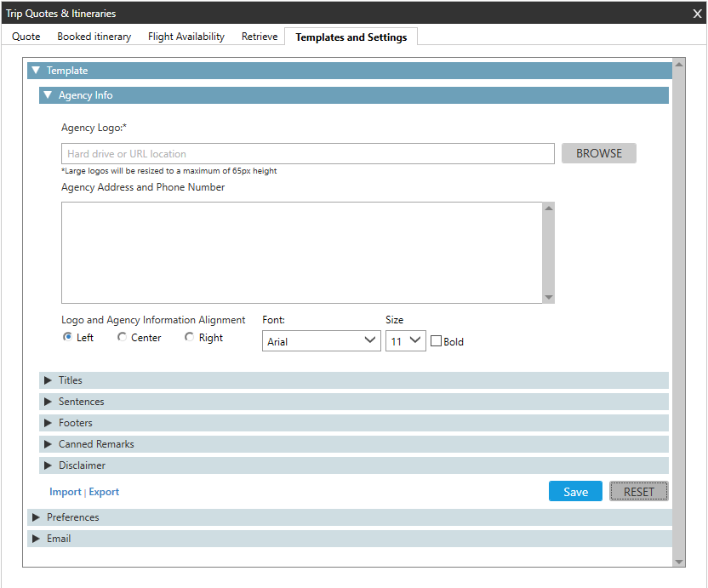Image resolution: width=708 pixels, height=588 pixels.
Task: Click the Import link
Action: 65,492
